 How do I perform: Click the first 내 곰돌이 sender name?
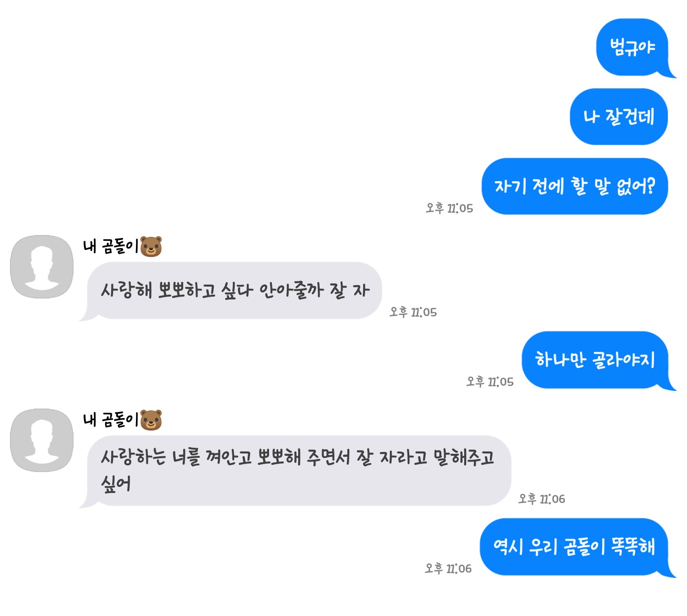pyautogui.click(x=111, y=246)
